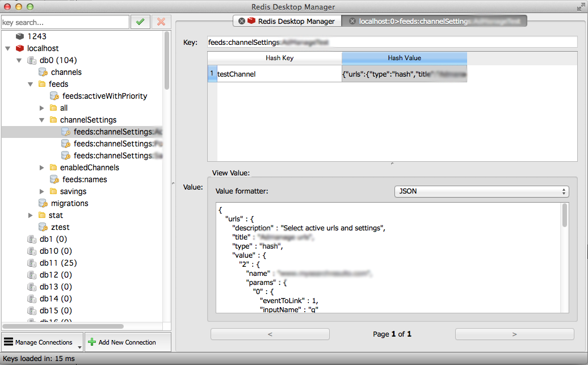Click the channelSettings folder icon
This screenshot has height=365, width=588.
(53, 120)
